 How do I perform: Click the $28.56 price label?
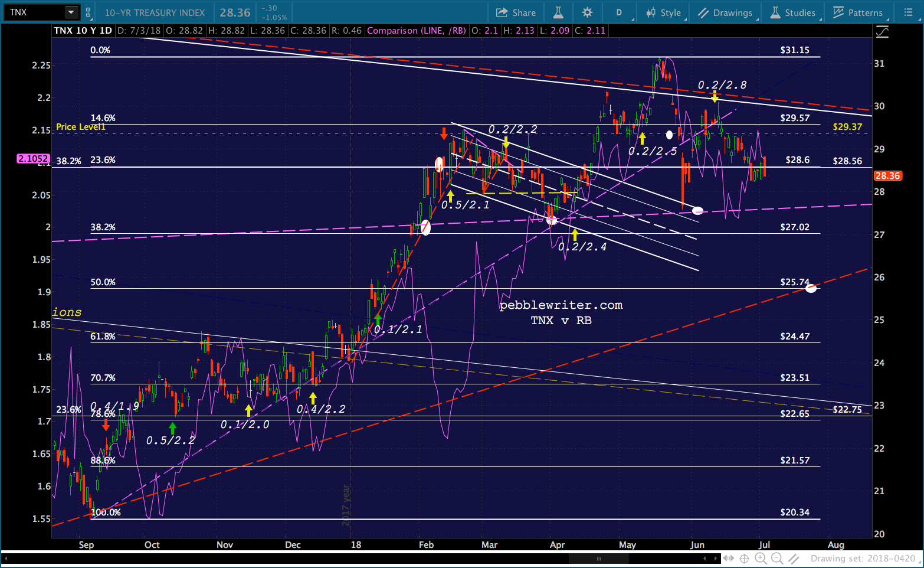[847, 161]
